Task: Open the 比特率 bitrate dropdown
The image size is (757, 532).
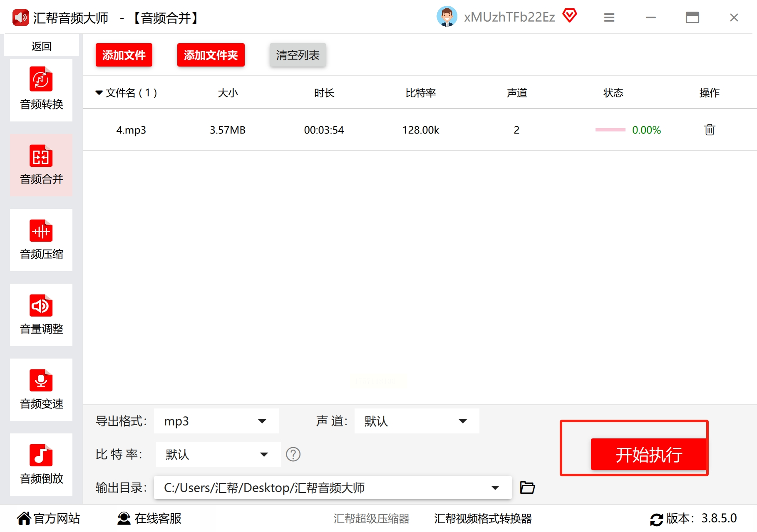Action: point(218,454)
